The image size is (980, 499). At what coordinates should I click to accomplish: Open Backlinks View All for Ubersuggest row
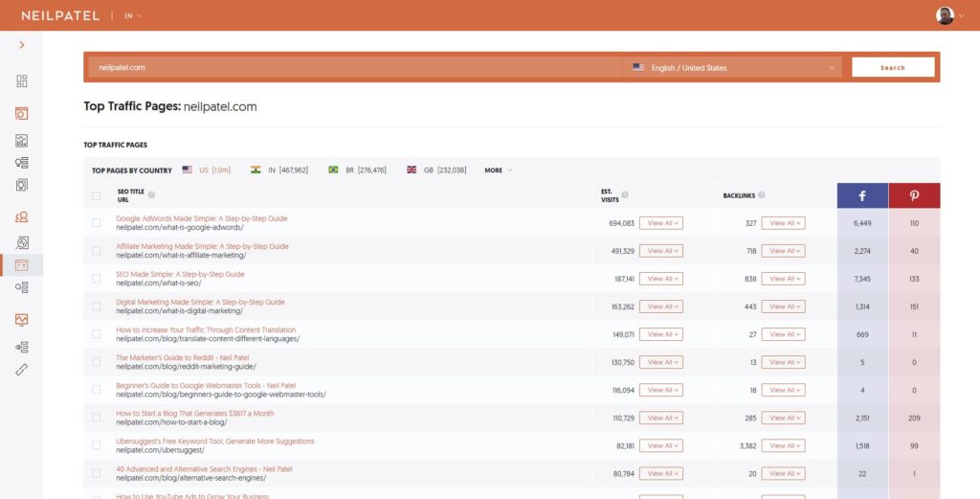[783, 446]
